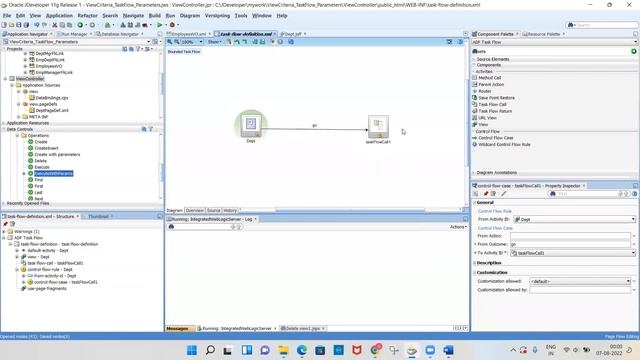Screen dimensions: 640x360
Task: Open the Refactor menu
Action: (x=87, y=16)
